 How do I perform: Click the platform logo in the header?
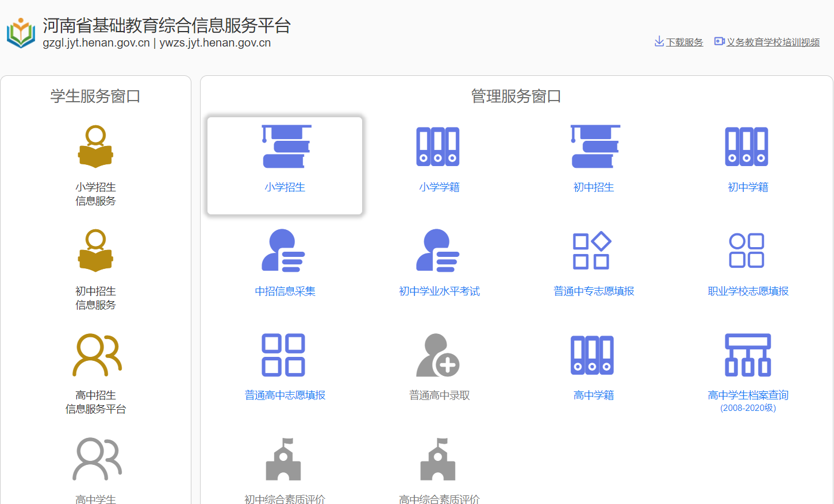(21, 33)
